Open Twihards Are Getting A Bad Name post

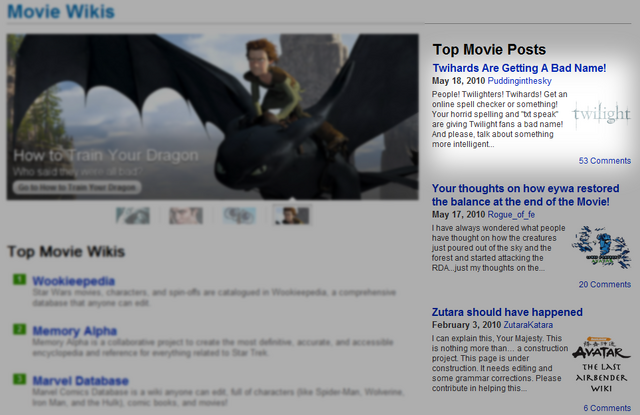click(x=519, y=68)
